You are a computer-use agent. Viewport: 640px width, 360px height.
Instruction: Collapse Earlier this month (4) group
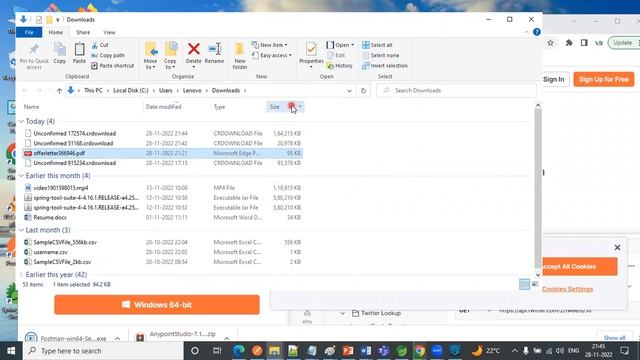click(21, 176)
